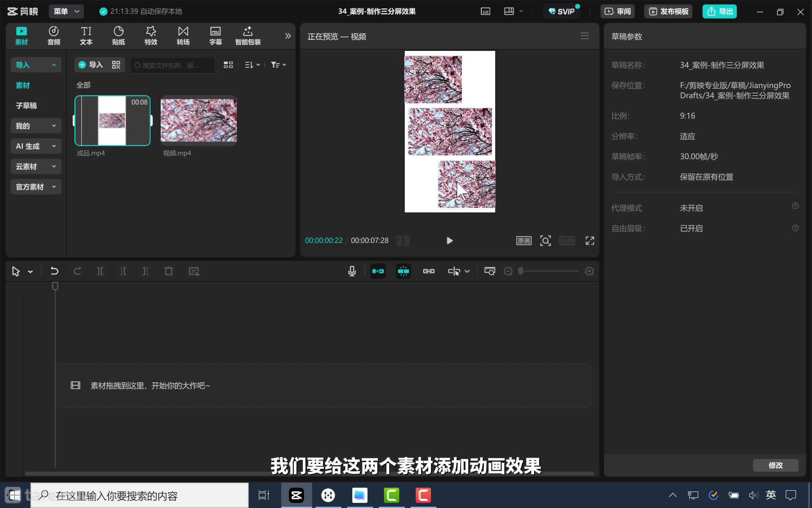The width and height of the screenshot is (812, 508).
Task: Click the delete trash icon
Action: coord(168,271)
